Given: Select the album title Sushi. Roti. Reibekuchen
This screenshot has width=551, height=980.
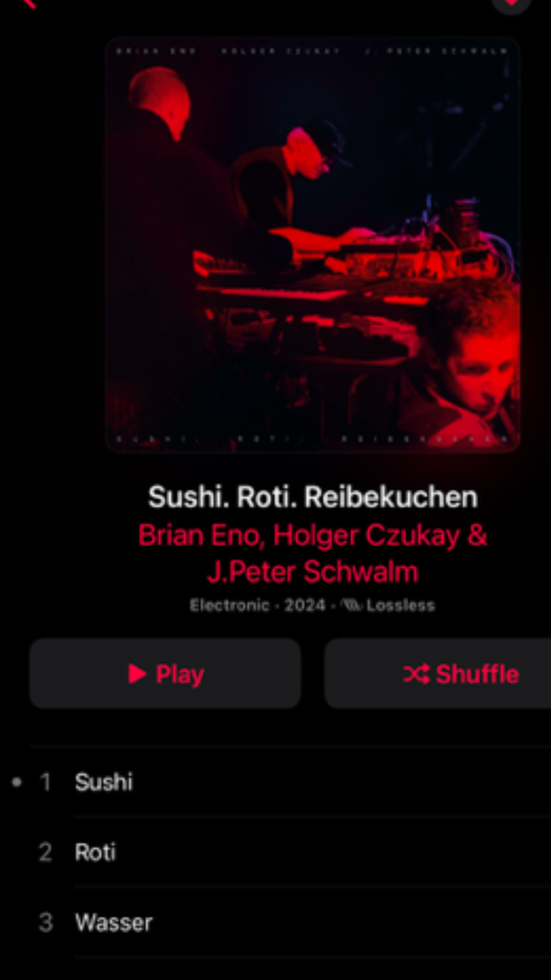Looking at the screenshot, I should coord(313,497).
